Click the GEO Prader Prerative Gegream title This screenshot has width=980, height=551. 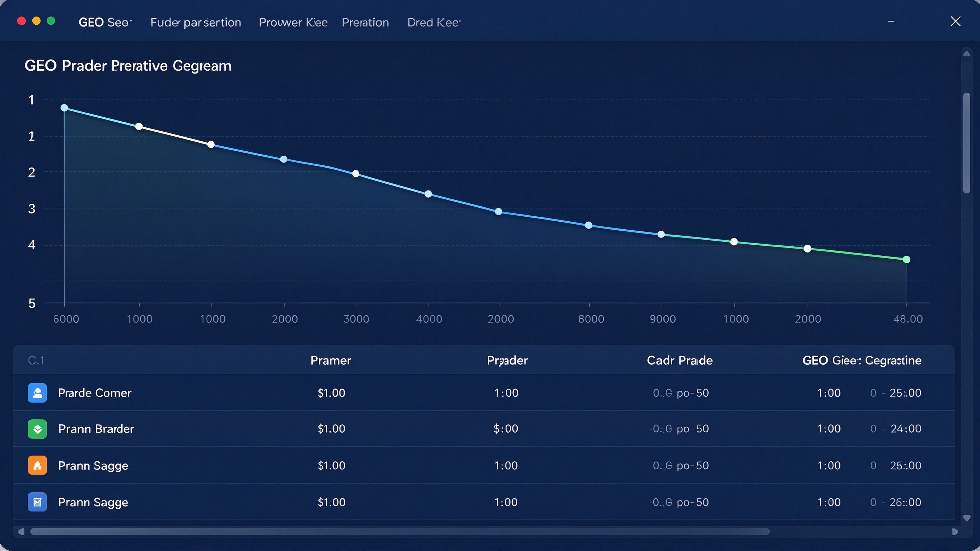click(x=128, y=66)
